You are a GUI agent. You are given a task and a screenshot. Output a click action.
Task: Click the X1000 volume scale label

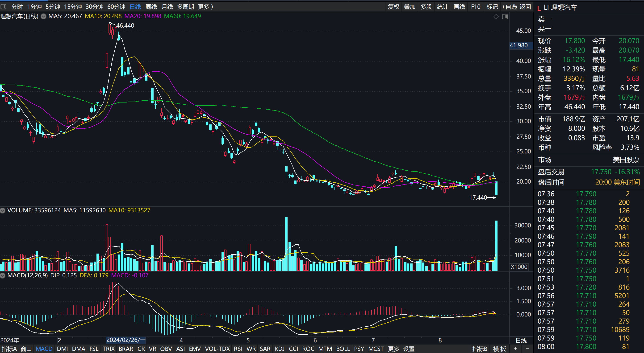pyautogui.click(x=519, y=267)
